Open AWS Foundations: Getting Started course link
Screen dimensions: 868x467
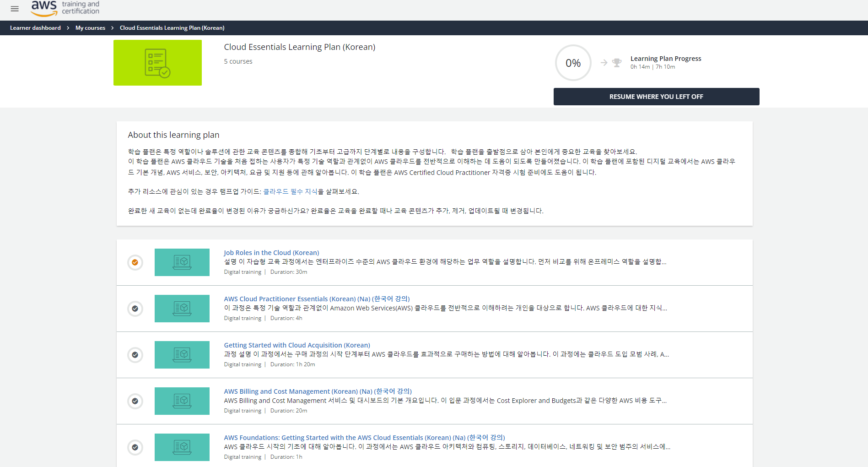364,438
